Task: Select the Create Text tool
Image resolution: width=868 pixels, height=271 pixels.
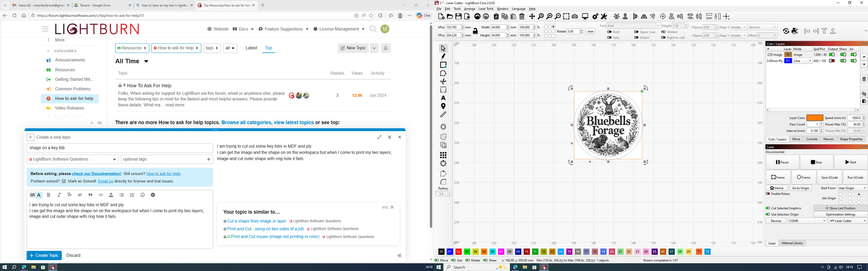Action: (x=443, y=98)
